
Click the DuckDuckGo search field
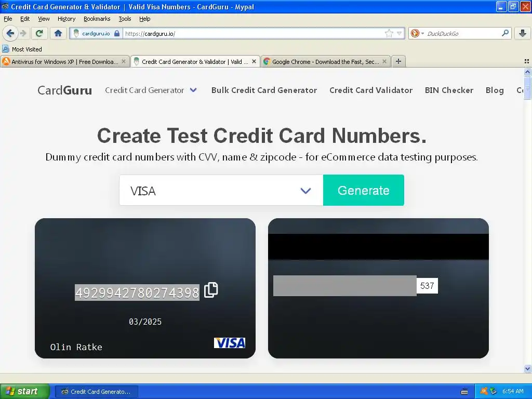point(463,33)
